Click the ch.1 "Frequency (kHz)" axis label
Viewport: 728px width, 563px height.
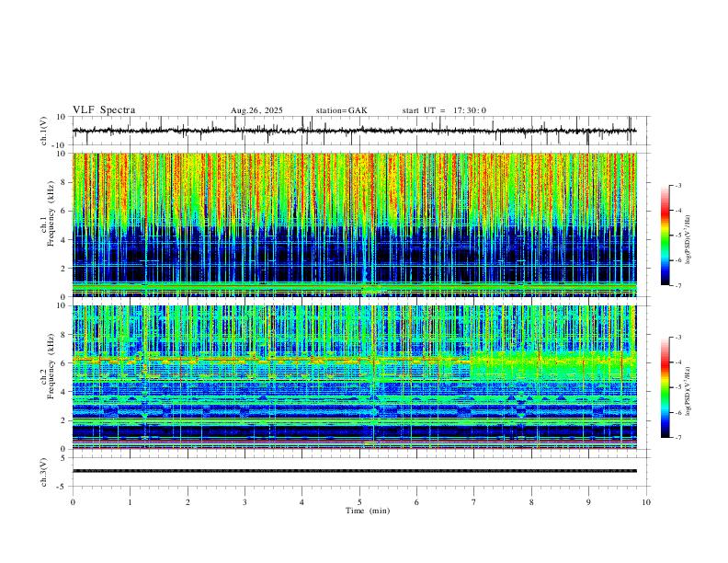[51, 213]
